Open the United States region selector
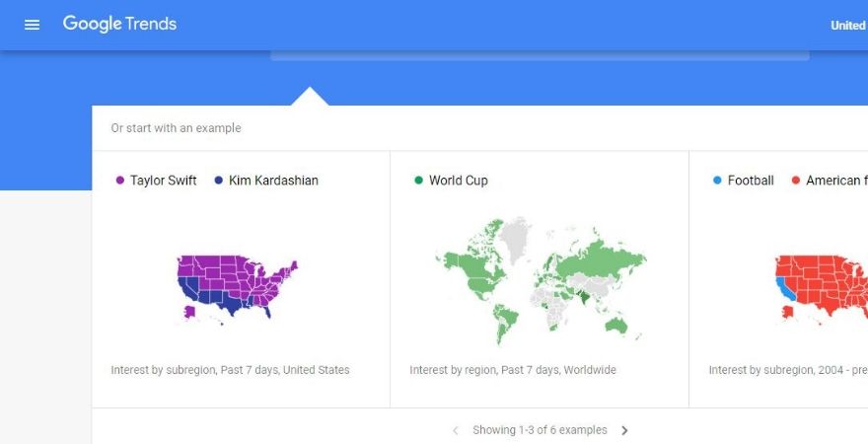868x444 pixels. pyautogui.click(x=849, y=25)
